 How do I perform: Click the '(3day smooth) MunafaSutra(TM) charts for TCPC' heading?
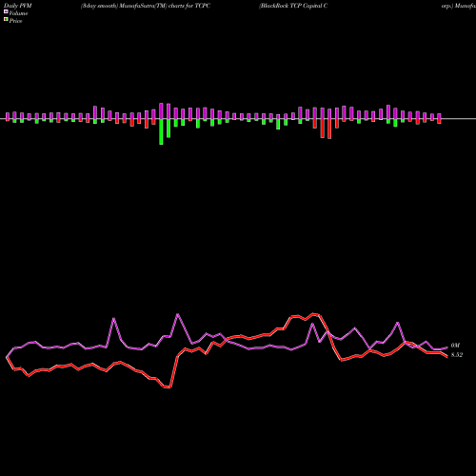pos(146,6)
